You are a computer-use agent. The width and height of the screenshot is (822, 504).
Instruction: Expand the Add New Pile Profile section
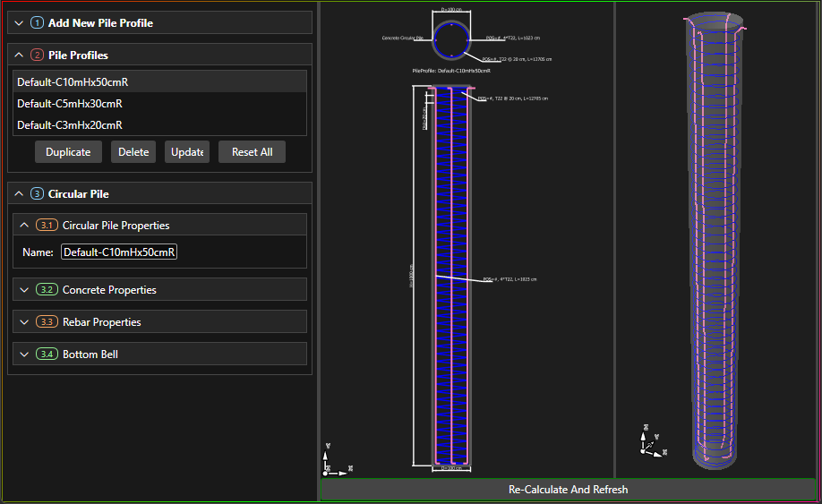coord(20,22)
